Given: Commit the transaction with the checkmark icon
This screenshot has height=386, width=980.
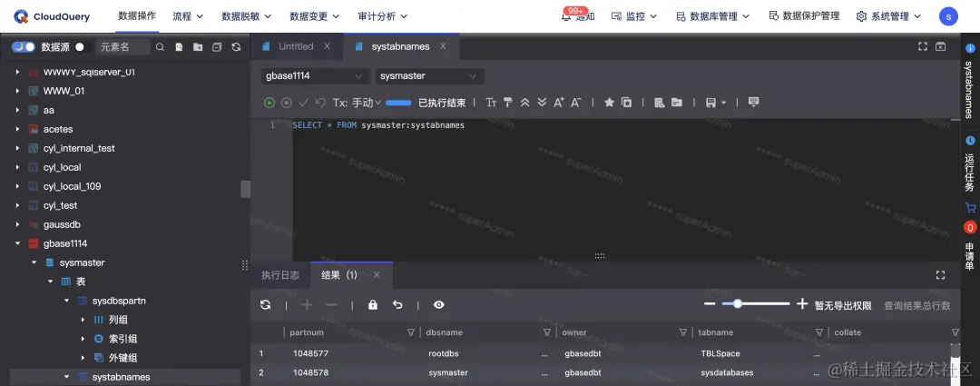Looking at the screenshot, I should [x=303, y=103].
